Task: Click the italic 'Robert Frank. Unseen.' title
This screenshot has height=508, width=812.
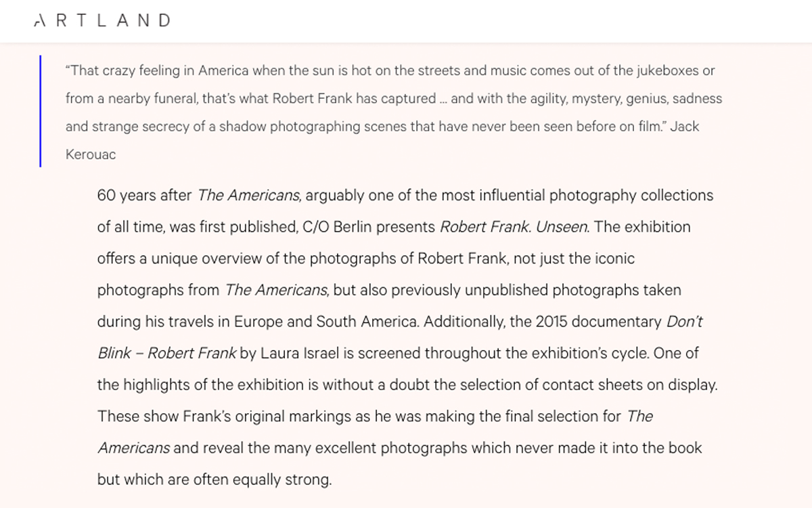Action: (x=514, y=227)
